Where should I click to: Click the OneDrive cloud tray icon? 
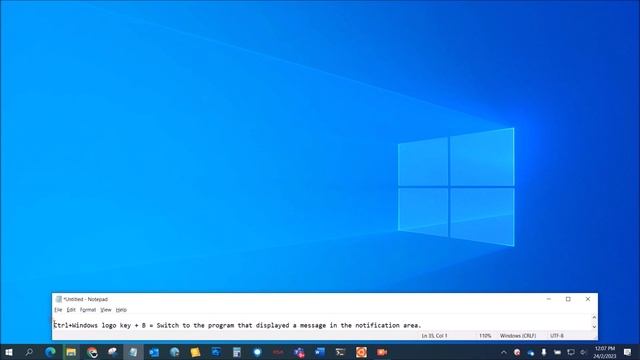click(530, 352)
